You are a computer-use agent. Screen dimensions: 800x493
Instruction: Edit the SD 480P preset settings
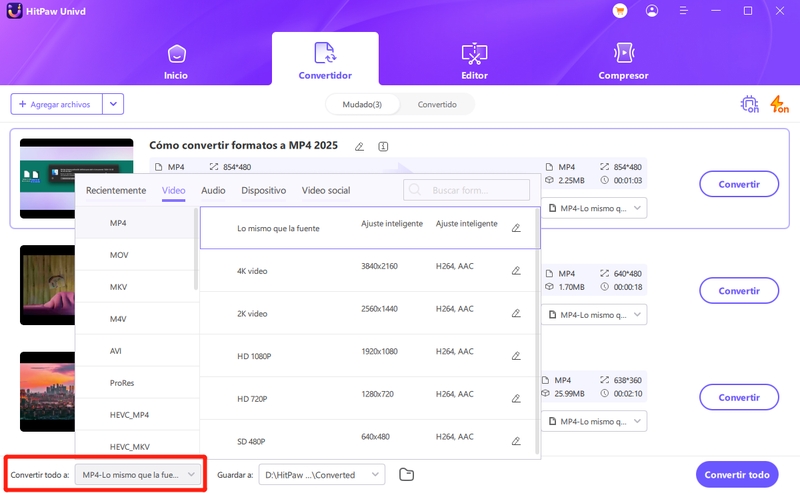click(516, 441)
